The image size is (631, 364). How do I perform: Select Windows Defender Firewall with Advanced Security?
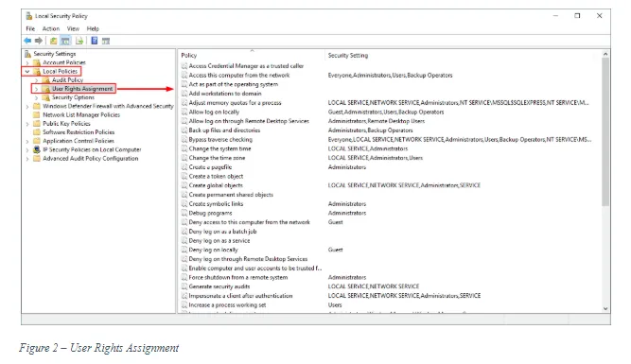(x=108, y=106)
